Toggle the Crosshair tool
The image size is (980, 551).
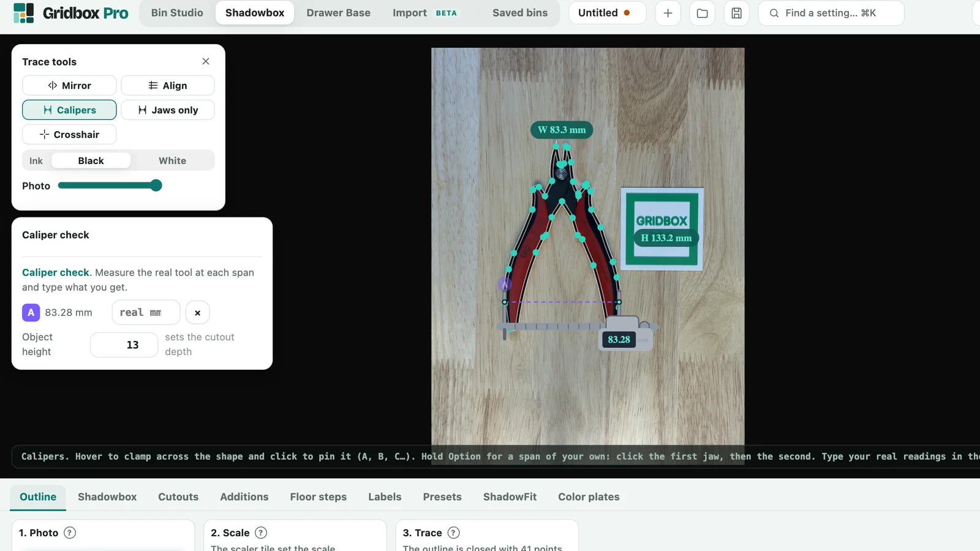pos(69,134)
